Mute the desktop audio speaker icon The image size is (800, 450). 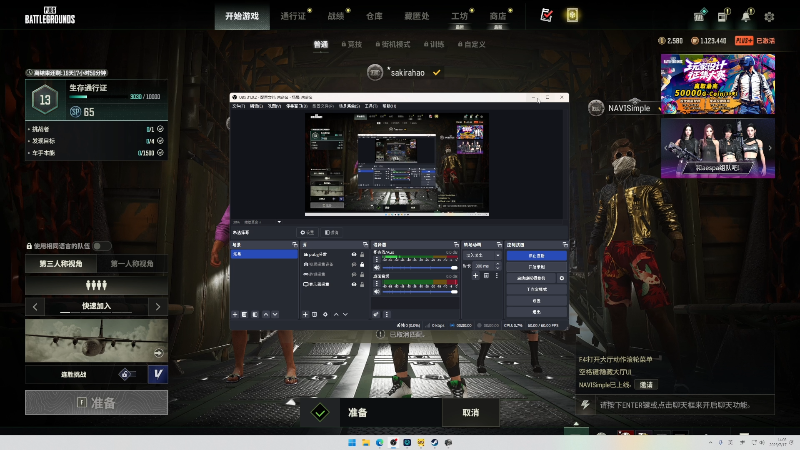point(377,291)
